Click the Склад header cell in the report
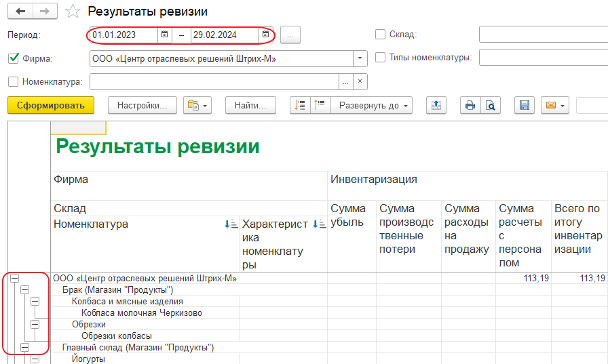608x364 pixels. tap(189, 208)
